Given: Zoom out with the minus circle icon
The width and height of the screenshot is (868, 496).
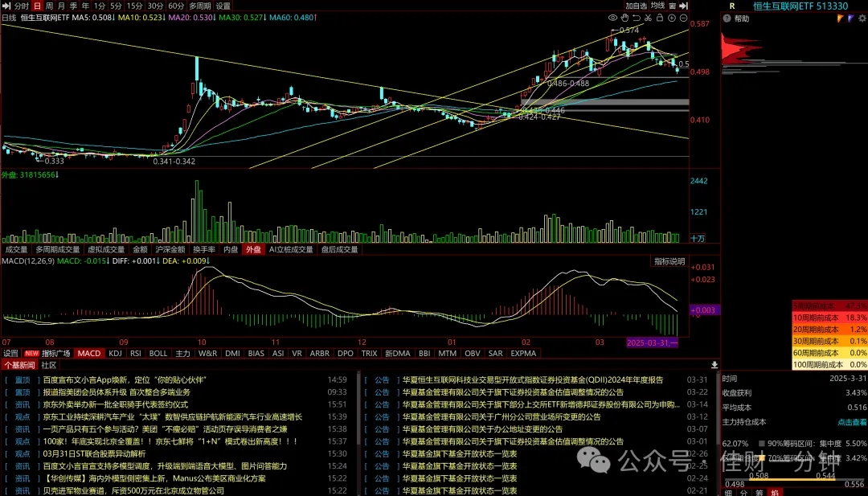Looking at the screenshot, I should pos(683,18).
